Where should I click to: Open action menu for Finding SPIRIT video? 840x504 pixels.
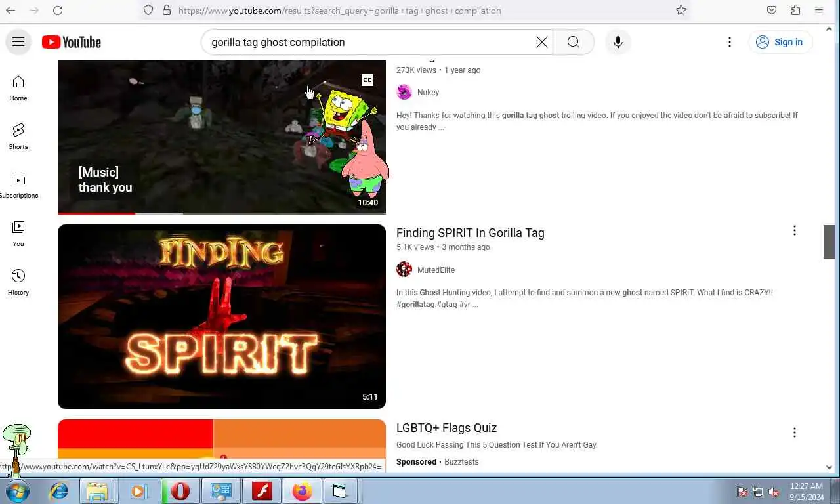point(794,231)
